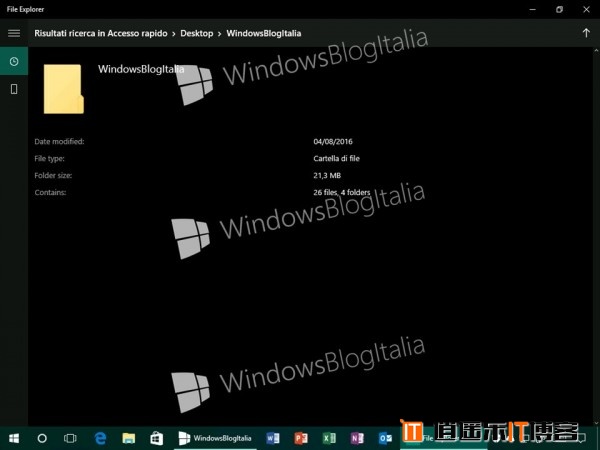The image size is (600, 450).
Task: Click the WindowsBlogItalia folder name heading
Action: 141,69
